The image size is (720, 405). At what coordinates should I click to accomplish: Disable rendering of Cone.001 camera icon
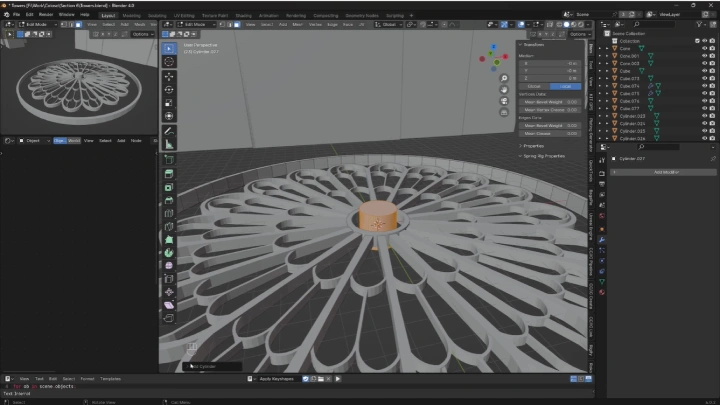pos(712,56)
